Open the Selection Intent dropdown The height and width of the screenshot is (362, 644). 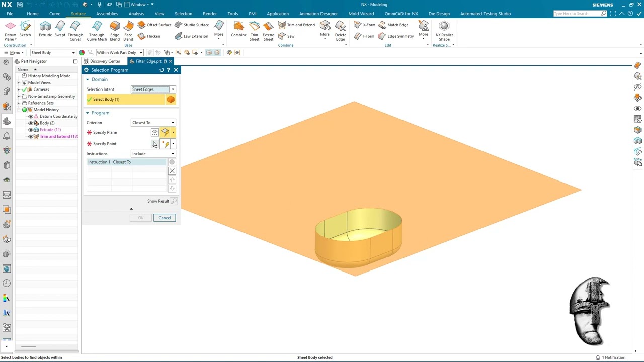pyautogui.click(x=153, y=89)
